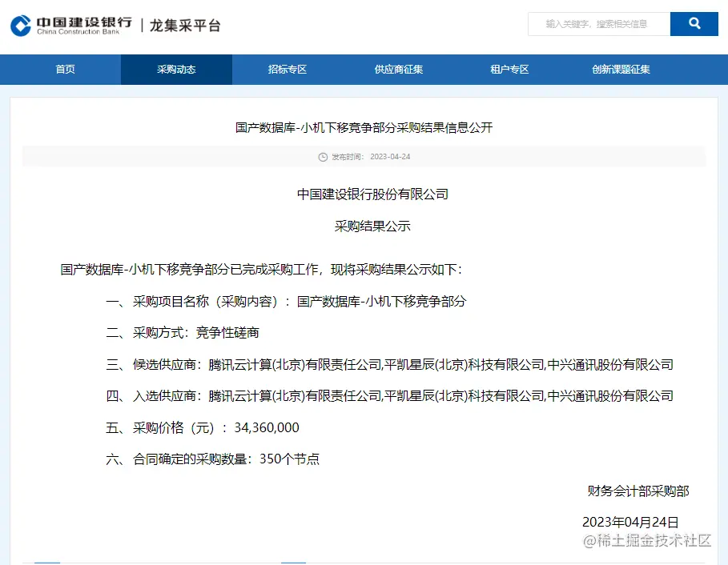The image size is (728, 565).
Task: Click the line 二、采购方式：竞争性磋商
Action: tap(183, 333)
